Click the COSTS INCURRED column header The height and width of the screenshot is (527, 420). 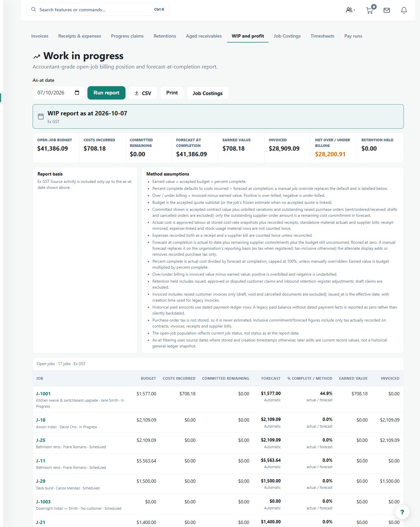[x=179, y=378]
